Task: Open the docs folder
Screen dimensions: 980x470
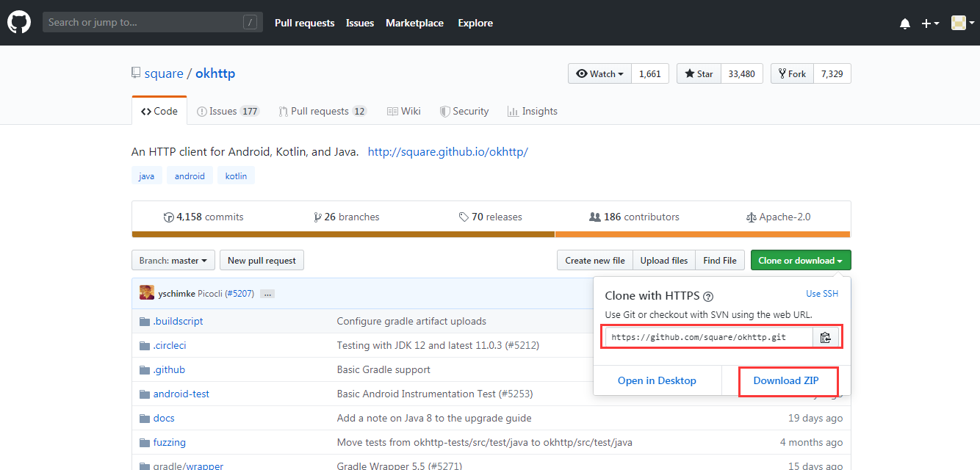Action: point(164,418)
